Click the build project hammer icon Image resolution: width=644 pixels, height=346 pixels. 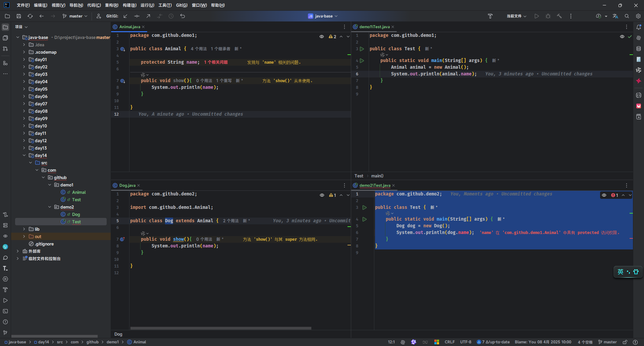pos(559,16)
